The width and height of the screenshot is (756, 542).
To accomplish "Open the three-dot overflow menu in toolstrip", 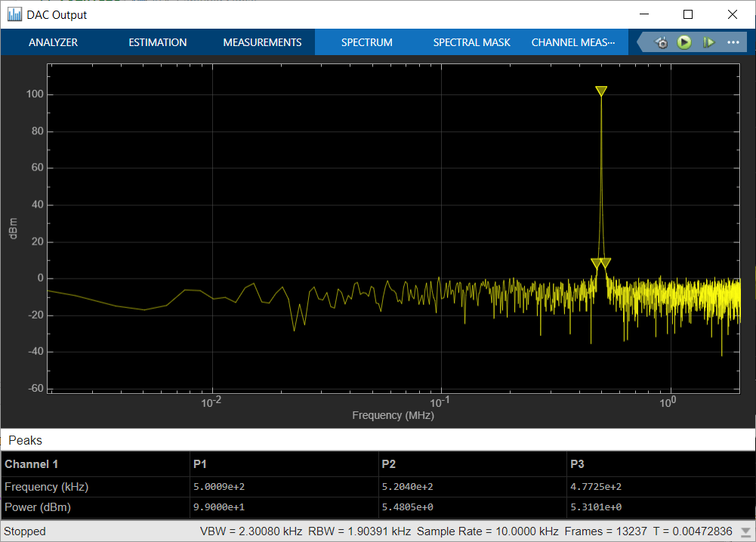I will (x=733, y=42).
